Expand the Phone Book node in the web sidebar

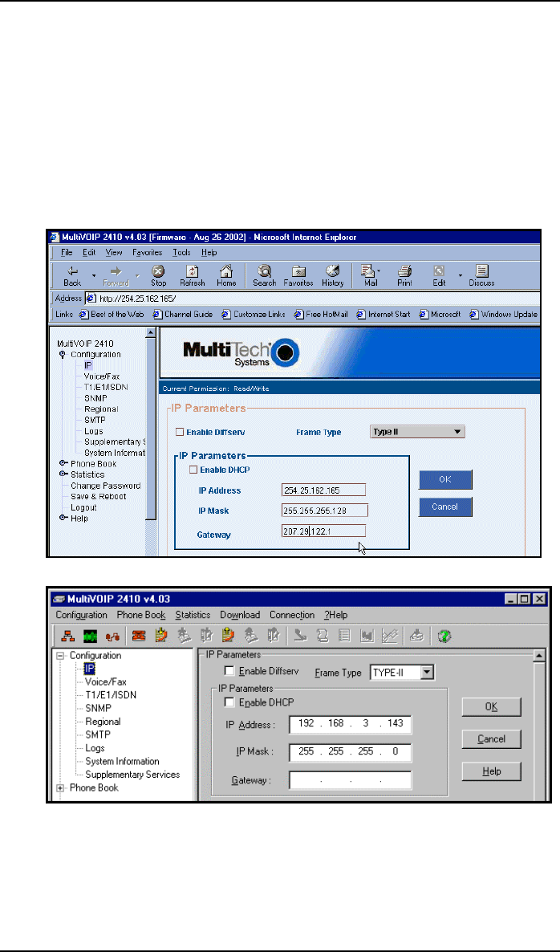(62, 464)
